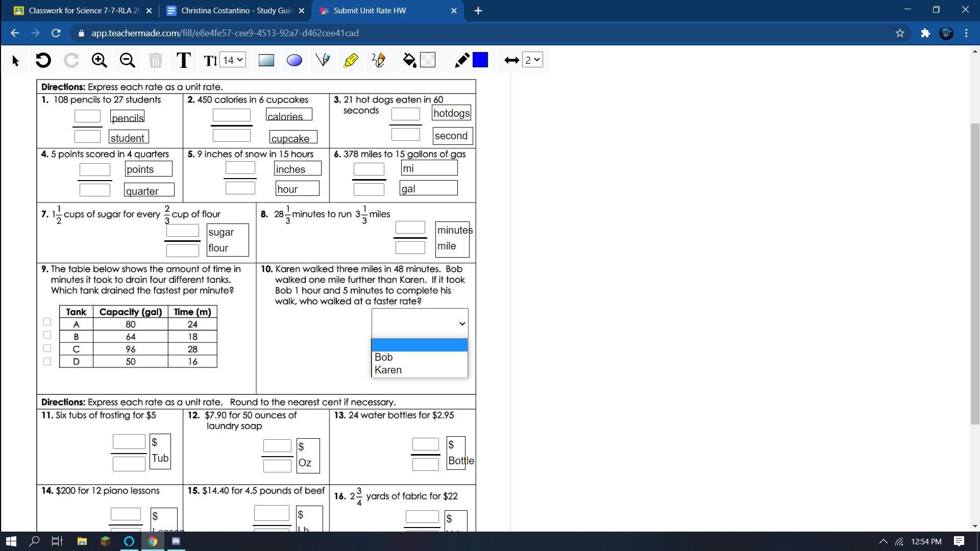Select Bob option in question 10 list
Screen dimensions: 980x551
point(384,358)
